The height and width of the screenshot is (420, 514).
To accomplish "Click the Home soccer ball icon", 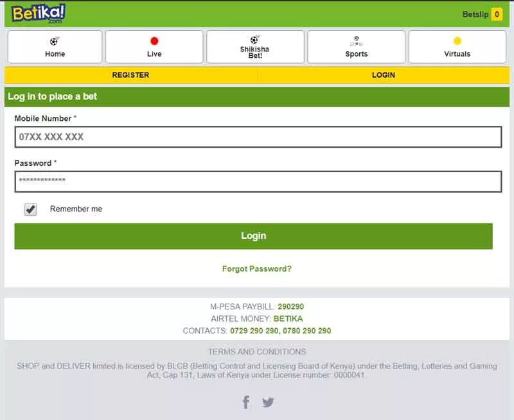I will 55,41.
